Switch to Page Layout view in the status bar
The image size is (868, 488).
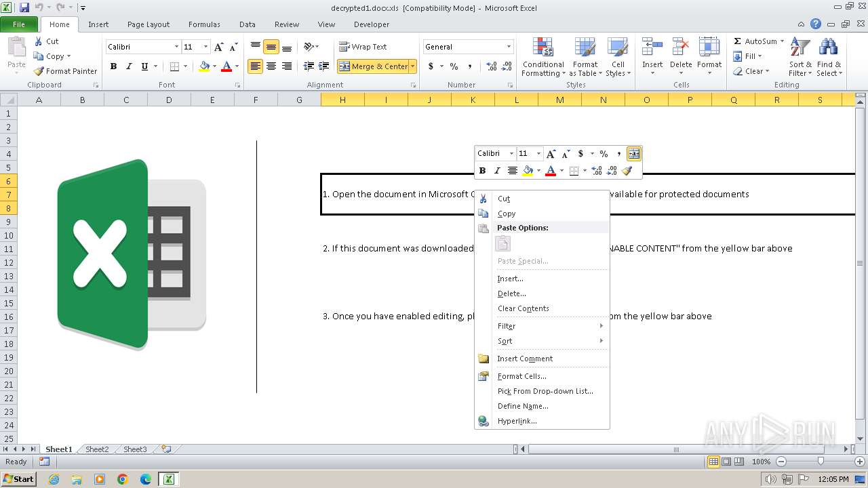726,462
